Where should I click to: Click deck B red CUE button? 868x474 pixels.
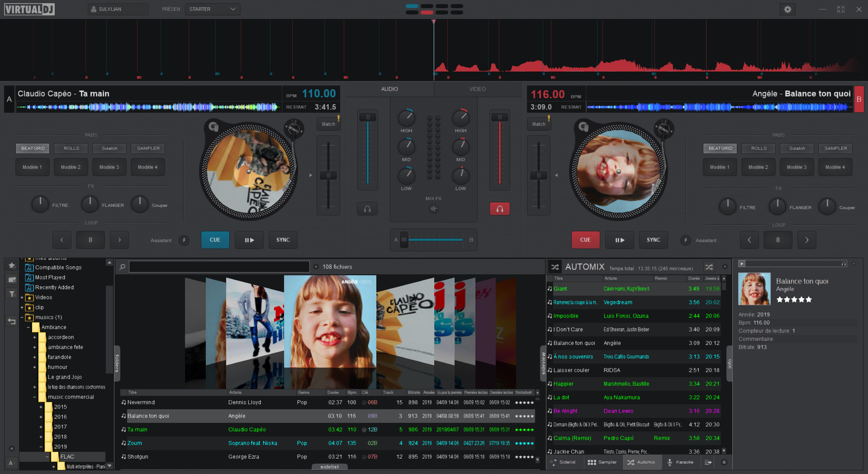point(585,240)
